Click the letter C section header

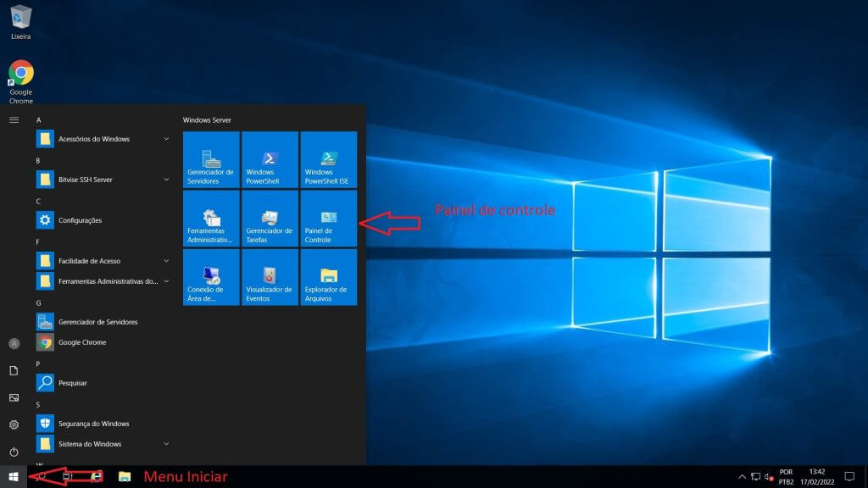[38, 202]
